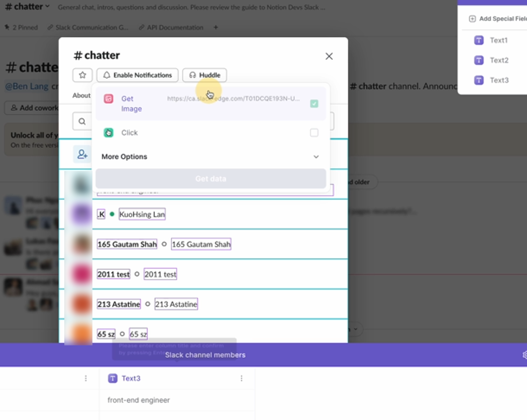The height and width of the screenshot is (420, 527).
Task: Click the star channel icon button
Action: click(82, 75)
